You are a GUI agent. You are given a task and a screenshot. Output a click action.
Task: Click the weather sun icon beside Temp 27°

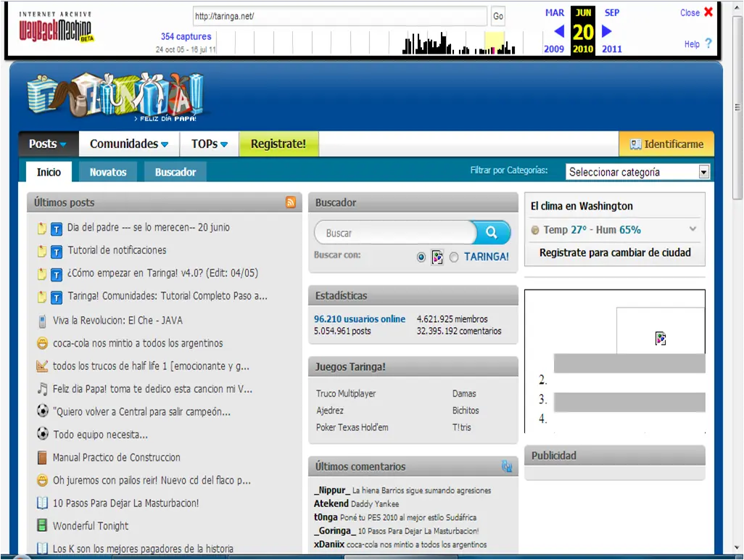pyautogui.click(x=534, y=230)
